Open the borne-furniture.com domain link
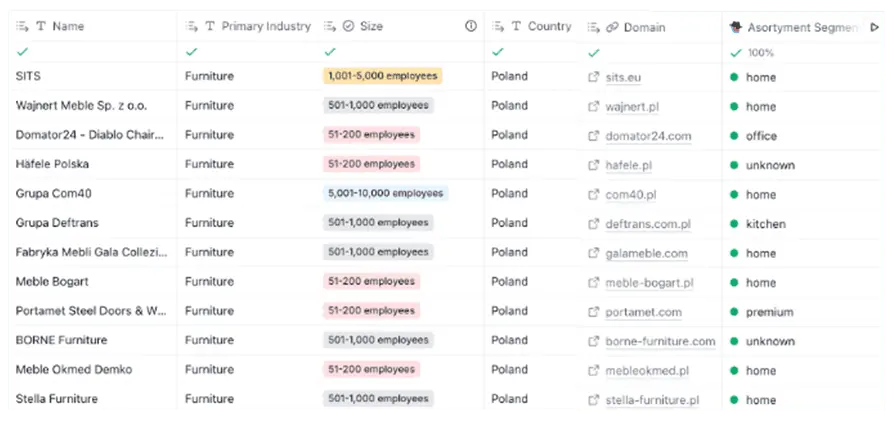Image resolution: width=894 pixels, height=424 pixels. pyautogui.click(x=660, y=342)
